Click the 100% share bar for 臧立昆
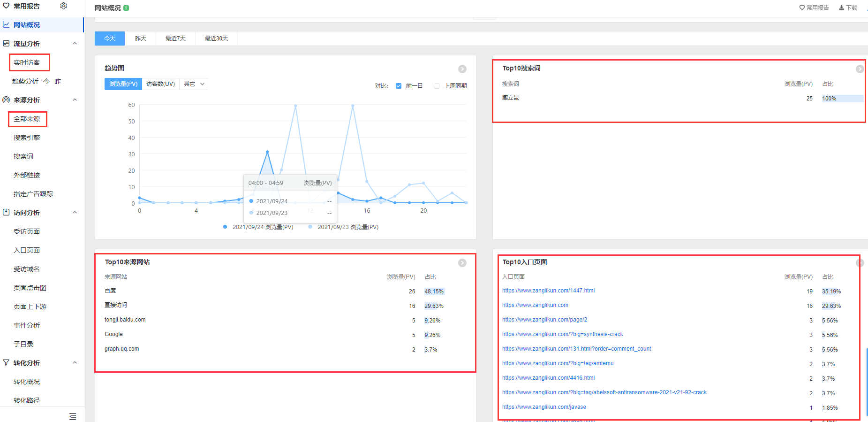Viewport: 868px width, 422px height. click(842, 99)
